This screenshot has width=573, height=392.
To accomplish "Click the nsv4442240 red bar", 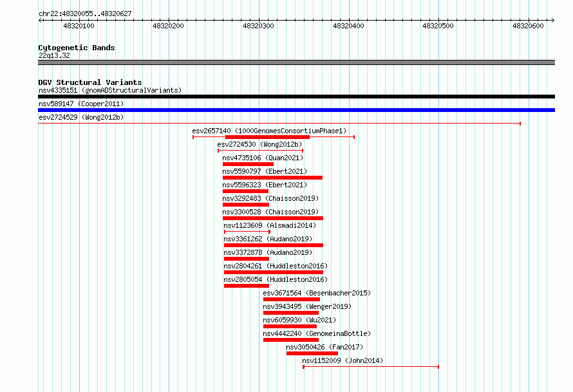I will click(291, 340).
